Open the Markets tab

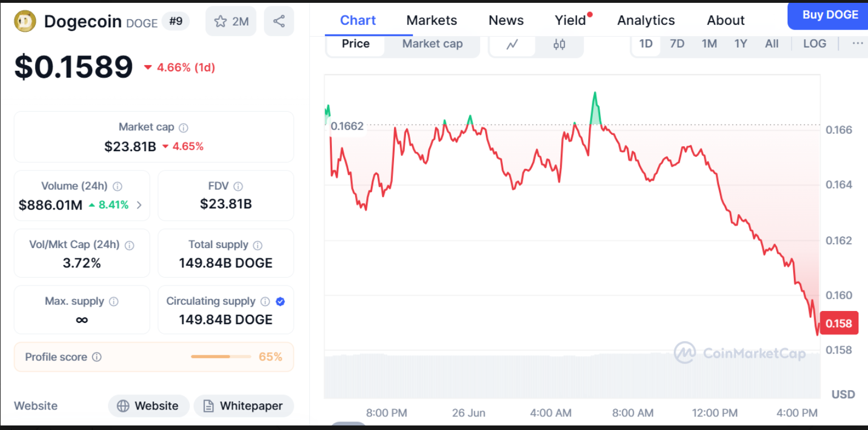point(431,20)
